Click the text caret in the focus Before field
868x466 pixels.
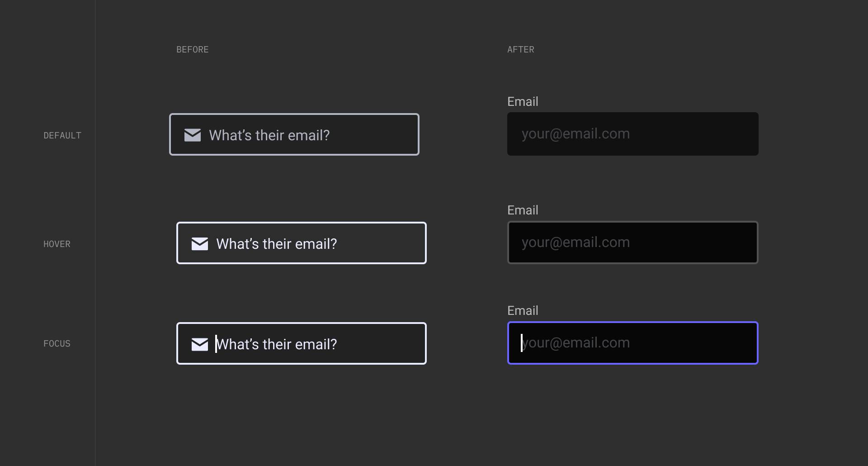pos(216,344)
